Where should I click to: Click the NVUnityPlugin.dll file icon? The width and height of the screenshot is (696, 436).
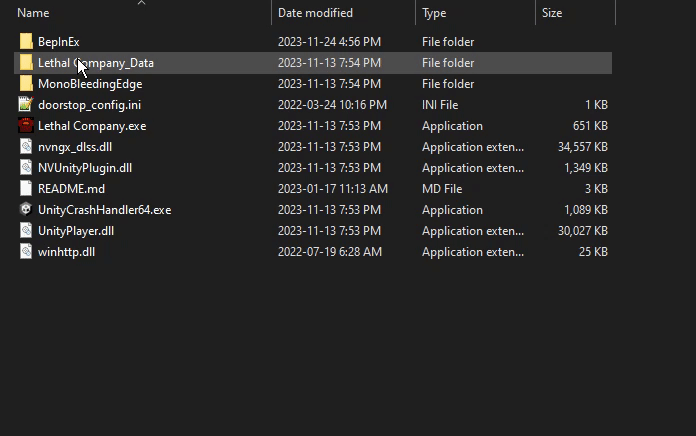click(x=26, y=168)
